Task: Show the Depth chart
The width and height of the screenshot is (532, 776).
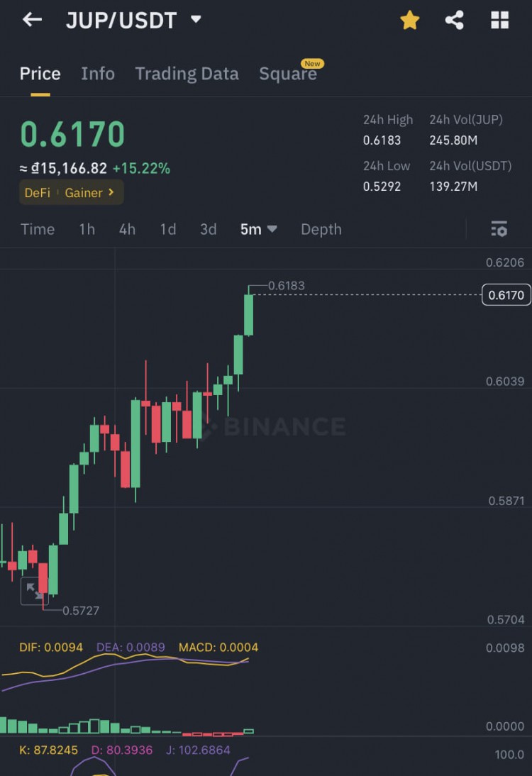Action: [x=321, y=229]
